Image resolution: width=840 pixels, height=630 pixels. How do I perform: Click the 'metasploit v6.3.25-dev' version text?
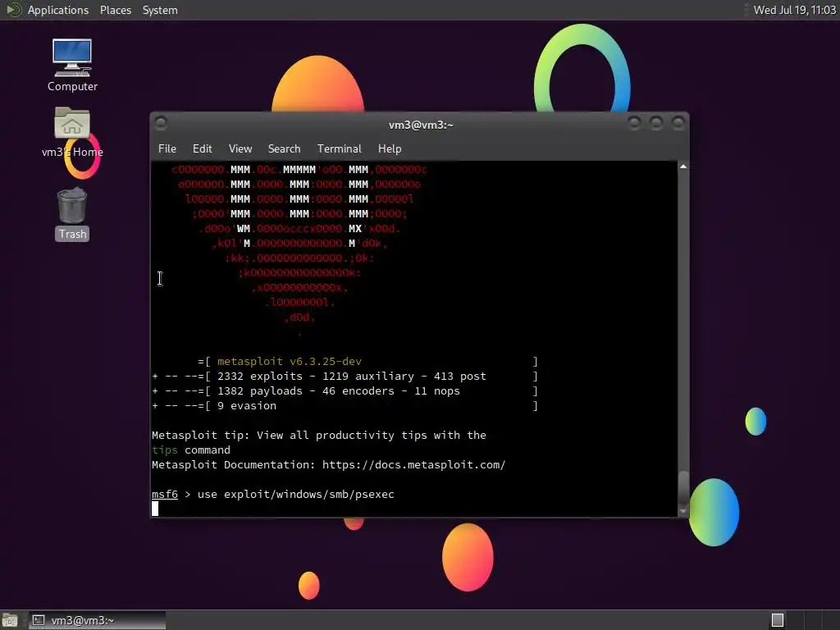tap(290, 362)
